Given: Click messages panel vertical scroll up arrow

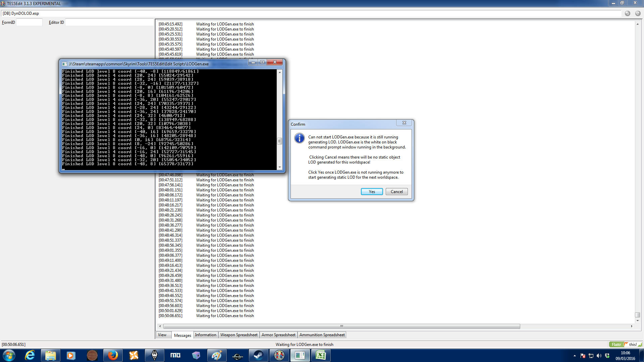Looking at the screenshot, I should pyautogui.click(x=637, y=24).
